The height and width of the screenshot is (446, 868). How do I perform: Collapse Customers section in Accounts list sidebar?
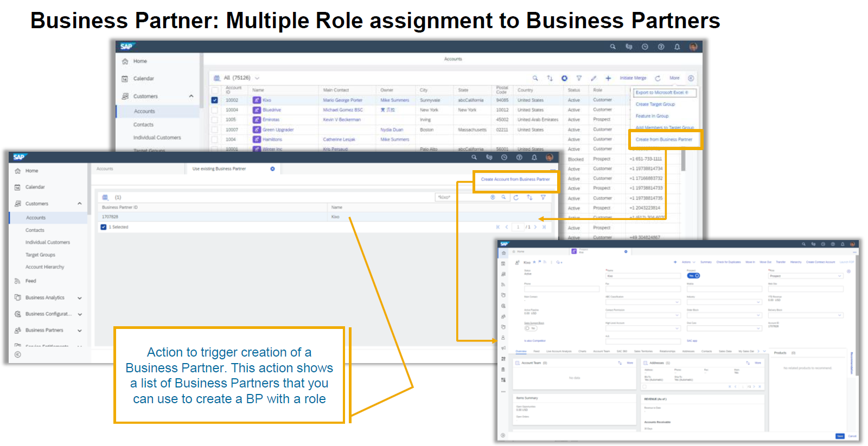click(x=191, y=96)
